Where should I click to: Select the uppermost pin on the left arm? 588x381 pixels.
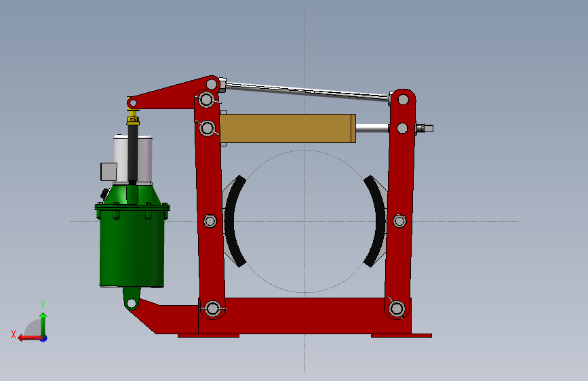pos(206,100)
